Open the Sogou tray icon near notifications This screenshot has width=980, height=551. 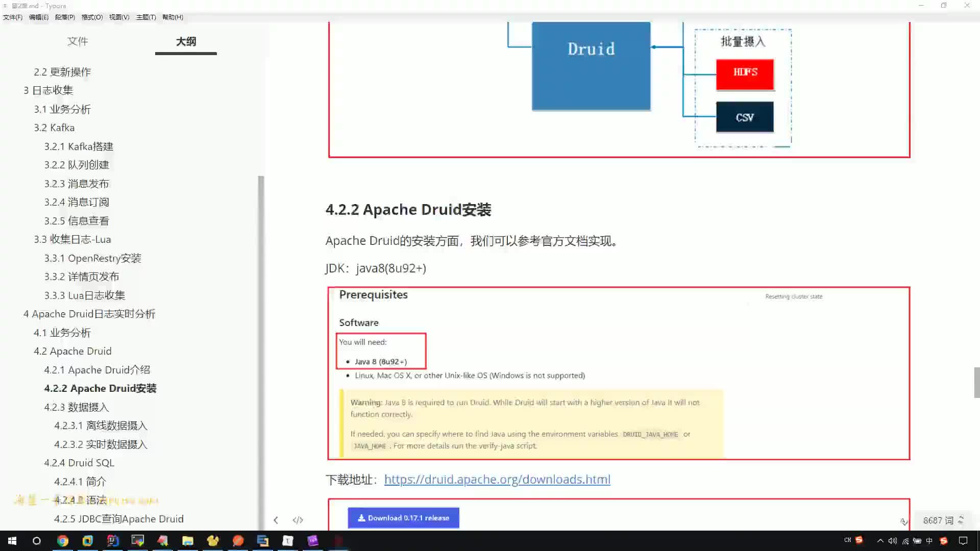coord(944,541)
